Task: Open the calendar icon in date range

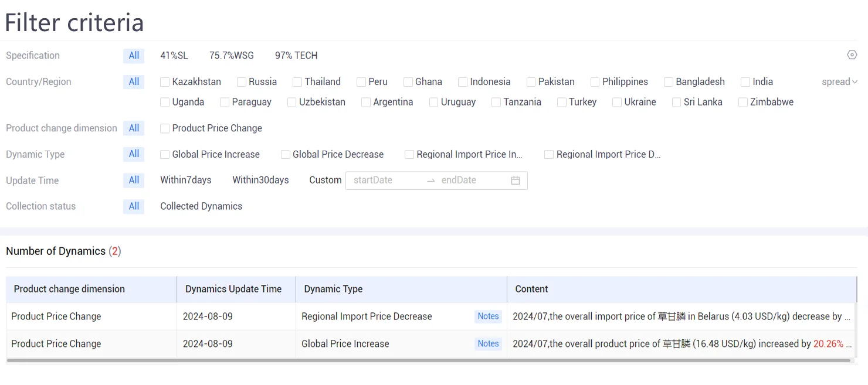Action: 516,180
